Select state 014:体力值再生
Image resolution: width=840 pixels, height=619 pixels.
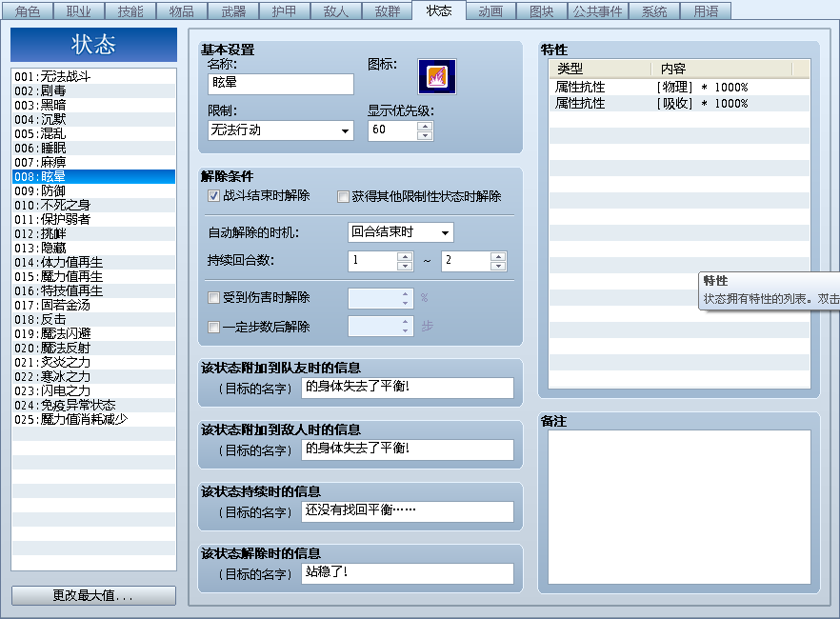(93, 263)
